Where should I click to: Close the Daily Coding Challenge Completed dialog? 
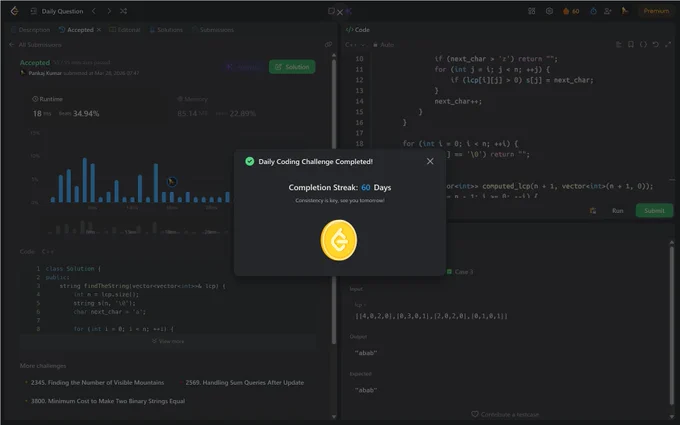click(430, 161)
